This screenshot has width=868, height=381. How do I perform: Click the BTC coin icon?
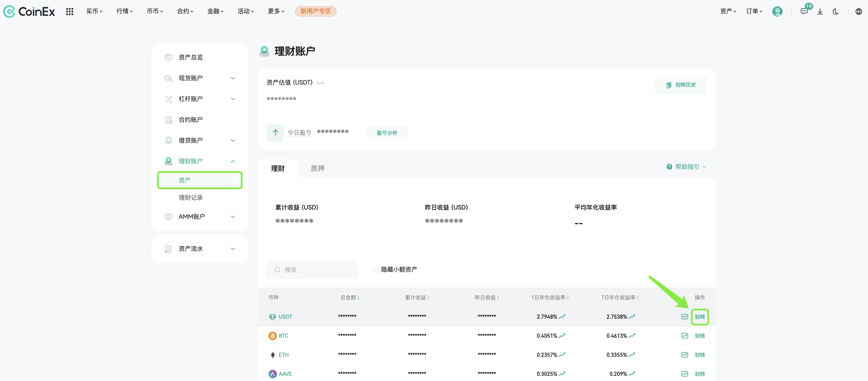(272, 336)
